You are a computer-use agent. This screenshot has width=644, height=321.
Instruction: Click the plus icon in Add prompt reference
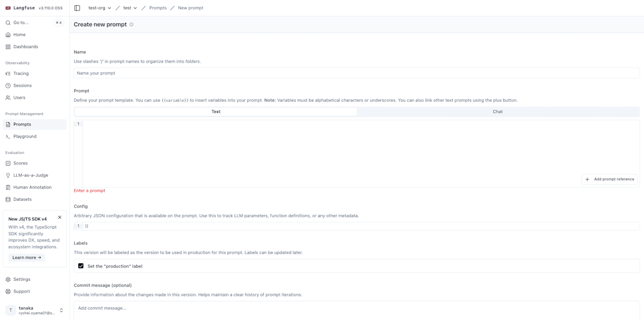587,180
